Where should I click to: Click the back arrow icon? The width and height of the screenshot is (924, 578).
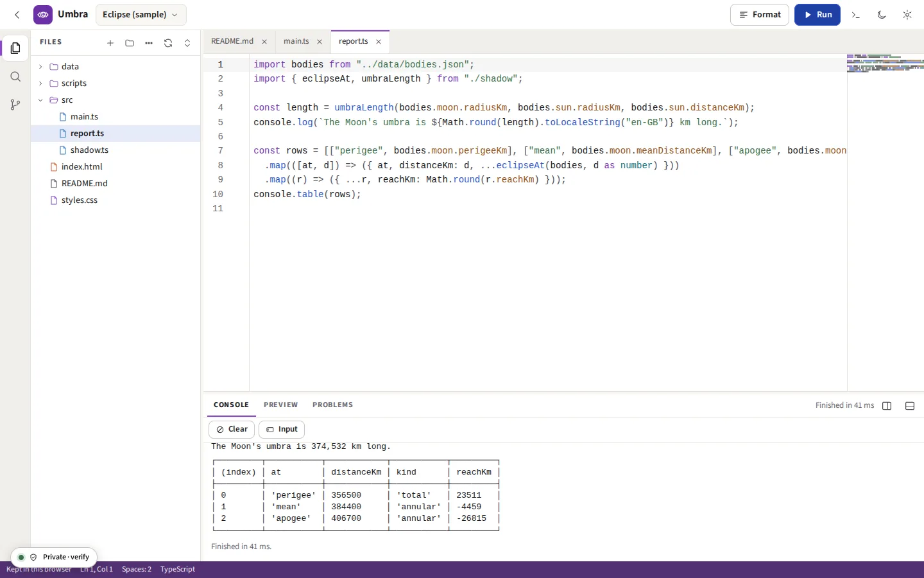tap(17, 14)
